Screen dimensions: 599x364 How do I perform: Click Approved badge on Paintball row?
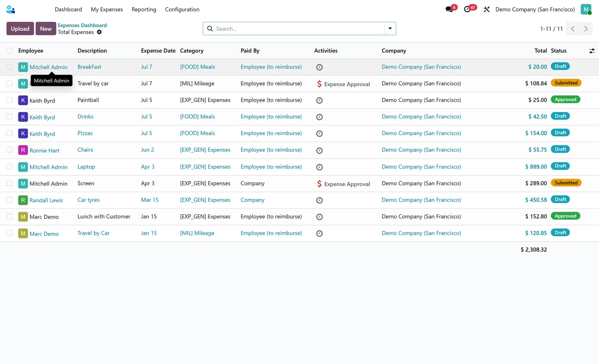point(565,99)
